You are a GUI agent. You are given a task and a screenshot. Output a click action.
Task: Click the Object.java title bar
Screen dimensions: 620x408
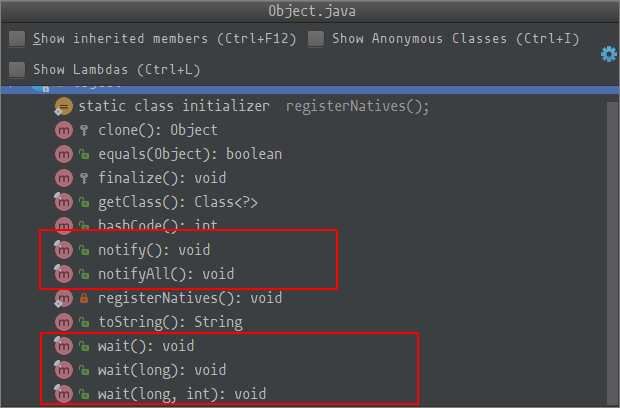click(310, 11)
